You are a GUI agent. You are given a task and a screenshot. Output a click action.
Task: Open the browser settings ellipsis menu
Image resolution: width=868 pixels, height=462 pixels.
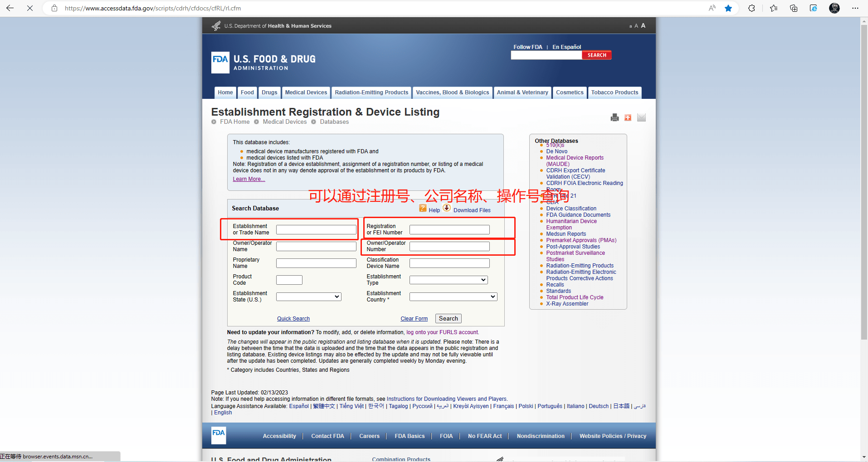pyautogui.click(x=855, y=8)
